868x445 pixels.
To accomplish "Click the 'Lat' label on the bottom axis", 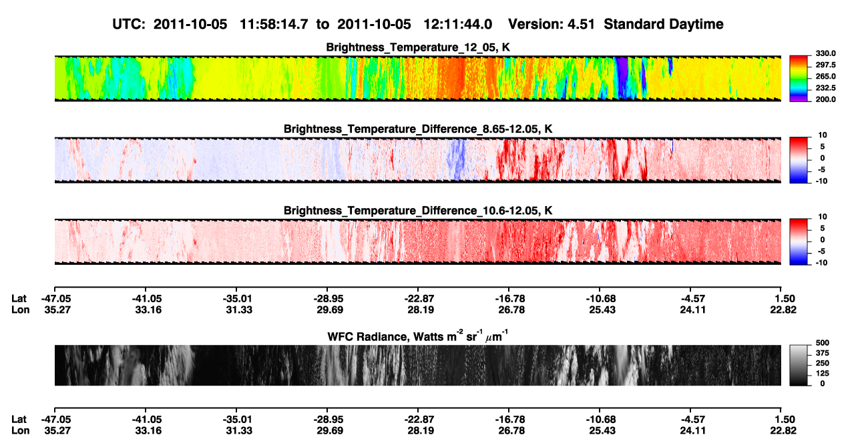I will coord(19,420).
